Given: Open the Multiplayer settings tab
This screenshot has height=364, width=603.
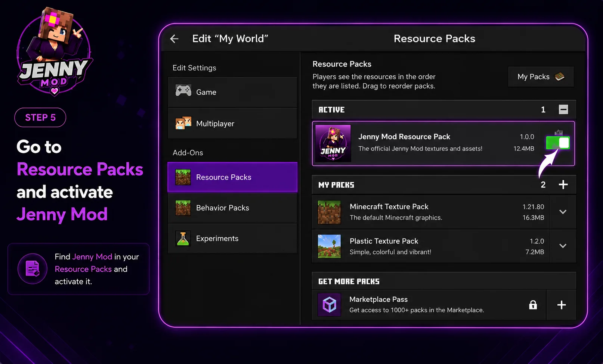Looking at the screenshot, I should [232, 124].
